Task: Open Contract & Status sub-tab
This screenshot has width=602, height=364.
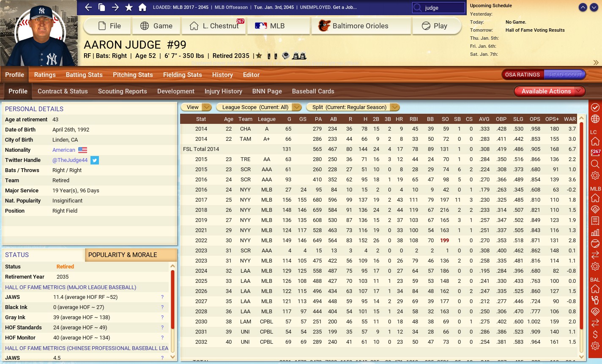Action: [x=63, y=91]
